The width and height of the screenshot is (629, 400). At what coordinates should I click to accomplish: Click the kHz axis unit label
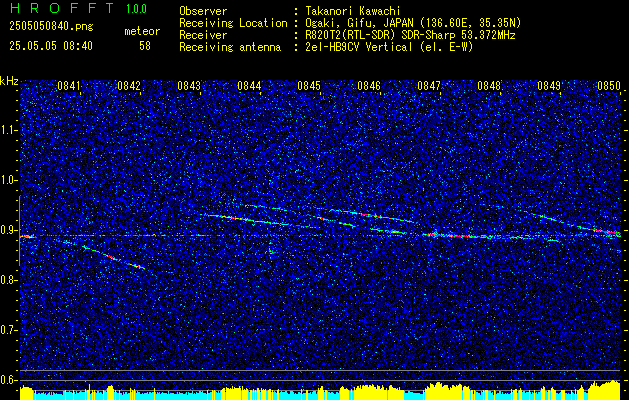(x=9, y=81)
